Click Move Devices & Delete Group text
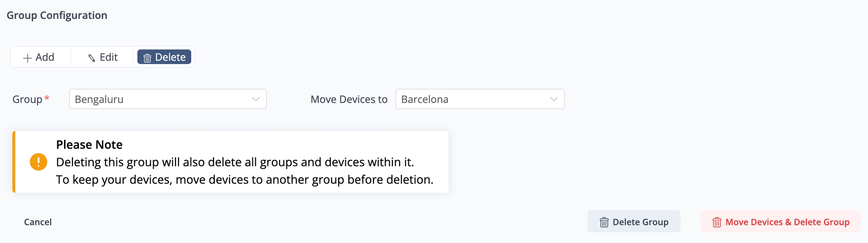Viewport: 868px width, 243px height. click(x=787, y=222)
